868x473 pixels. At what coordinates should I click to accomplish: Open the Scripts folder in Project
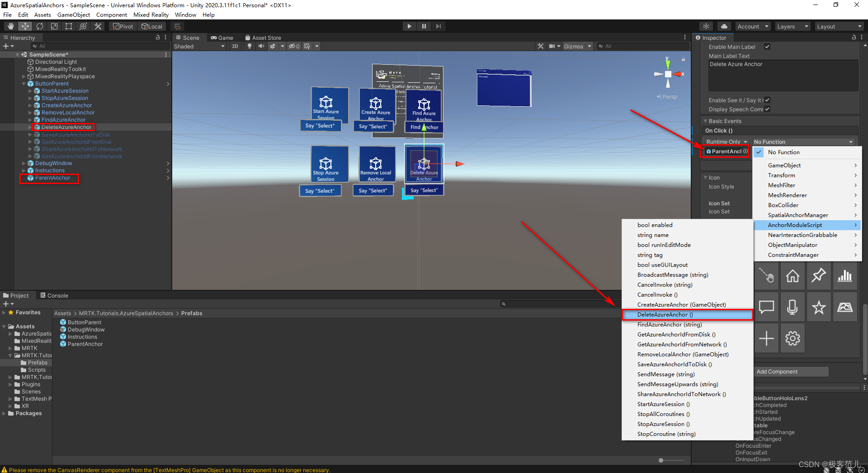(37, 370)
